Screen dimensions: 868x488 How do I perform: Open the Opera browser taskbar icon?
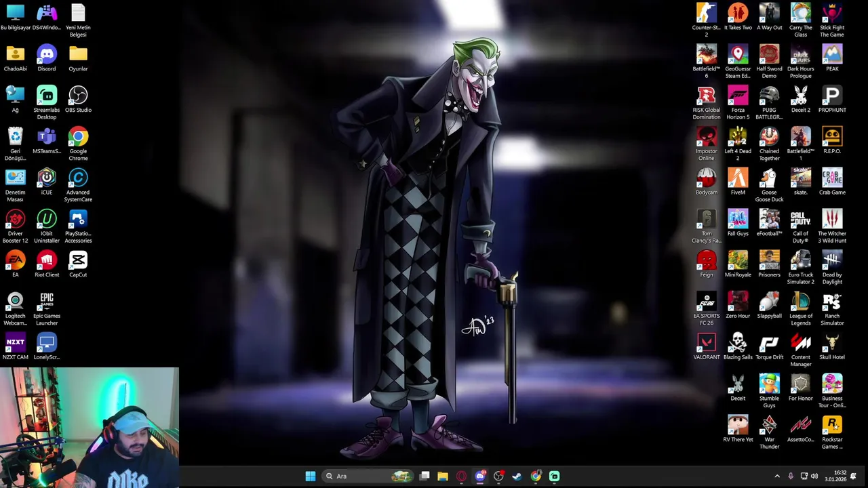click(x=462, y=476)
